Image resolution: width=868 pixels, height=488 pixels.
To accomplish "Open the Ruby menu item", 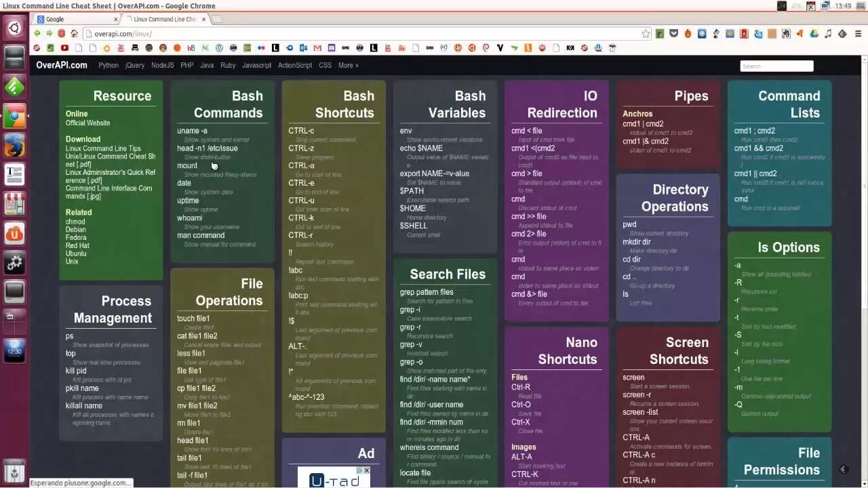I will point(228,65).
